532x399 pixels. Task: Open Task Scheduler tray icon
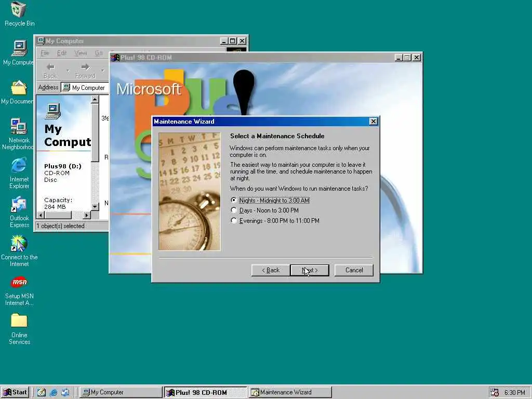point(495,392)
